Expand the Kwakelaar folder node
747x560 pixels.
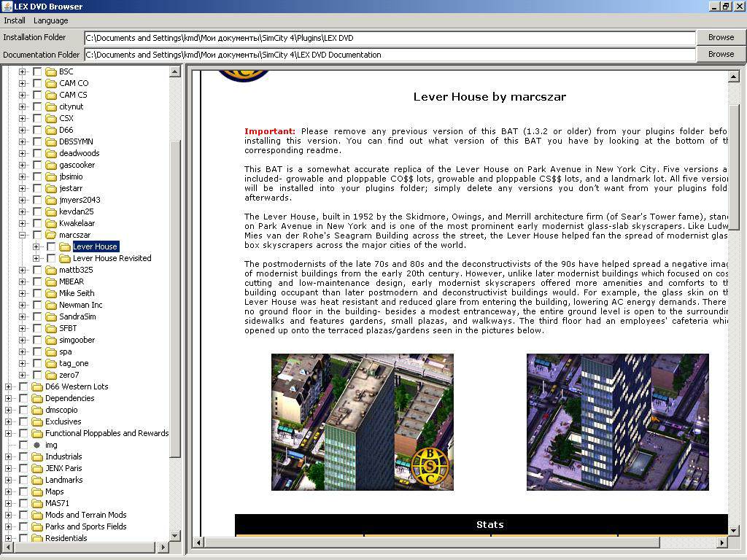tap(22, 223)
